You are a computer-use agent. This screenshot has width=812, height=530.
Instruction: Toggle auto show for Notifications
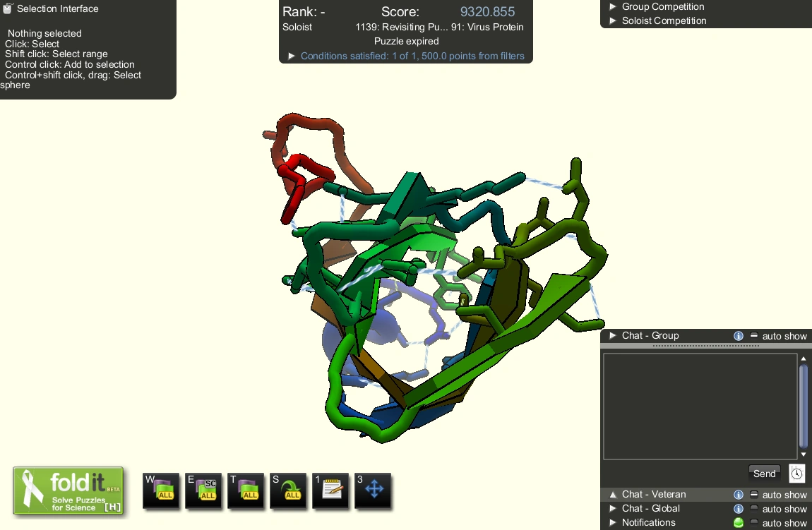coord(784,522)
